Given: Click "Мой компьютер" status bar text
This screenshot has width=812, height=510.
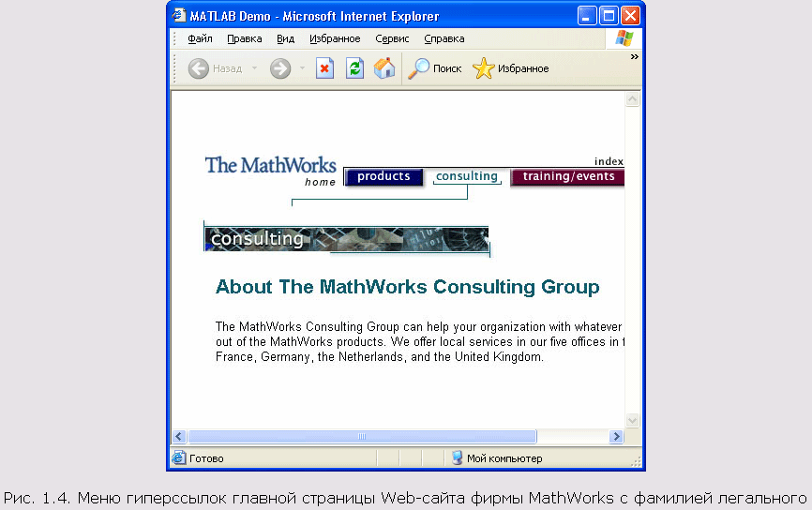Looking at the screenshot, I should coord(504,458).
